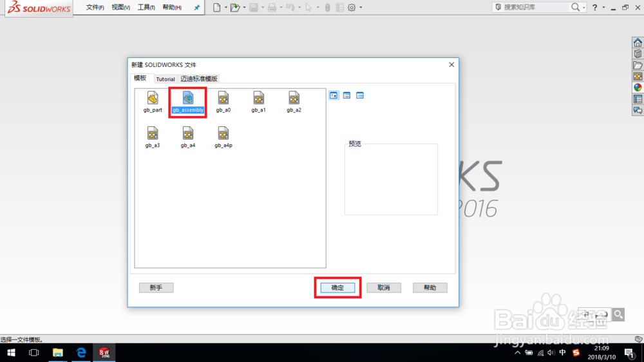Open the Options gear icon

point(352,7)
